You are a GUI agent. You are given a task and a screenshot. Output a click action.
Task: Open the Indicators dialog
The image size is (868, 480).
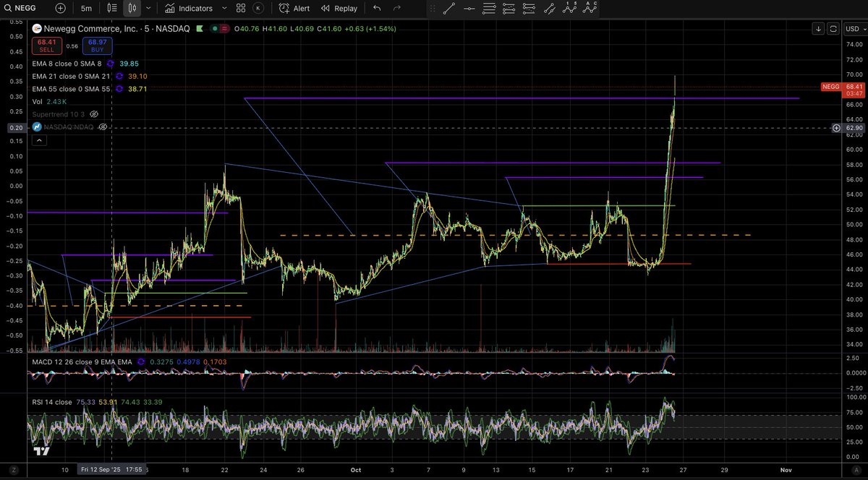tap(188, 9)
